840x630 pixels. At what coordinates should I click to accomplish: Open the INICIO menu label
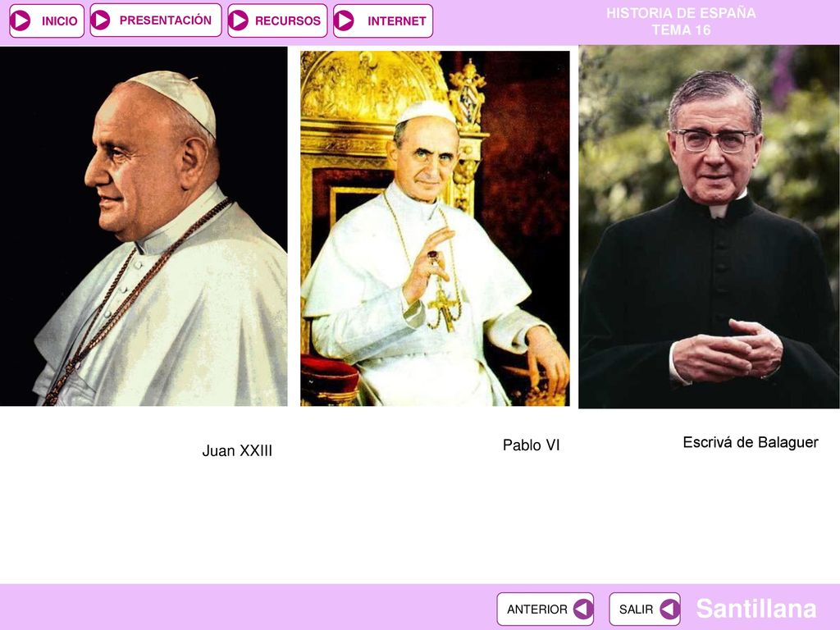59,21
